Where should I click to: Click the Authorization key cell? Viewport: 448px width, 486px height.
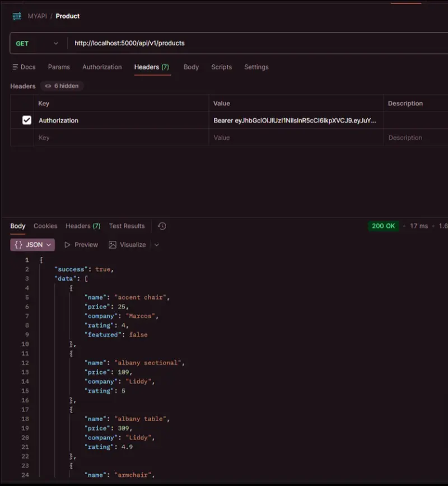tap(121, 120)
